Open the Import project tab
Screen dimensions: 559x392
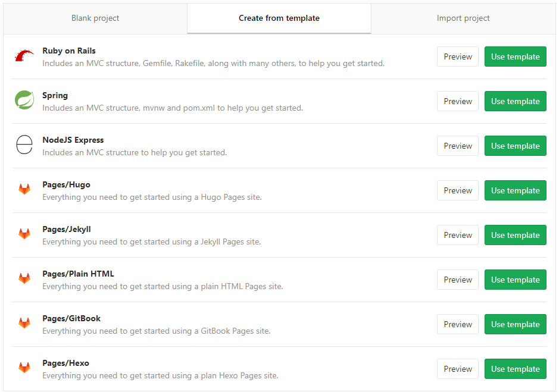[463, 18]
